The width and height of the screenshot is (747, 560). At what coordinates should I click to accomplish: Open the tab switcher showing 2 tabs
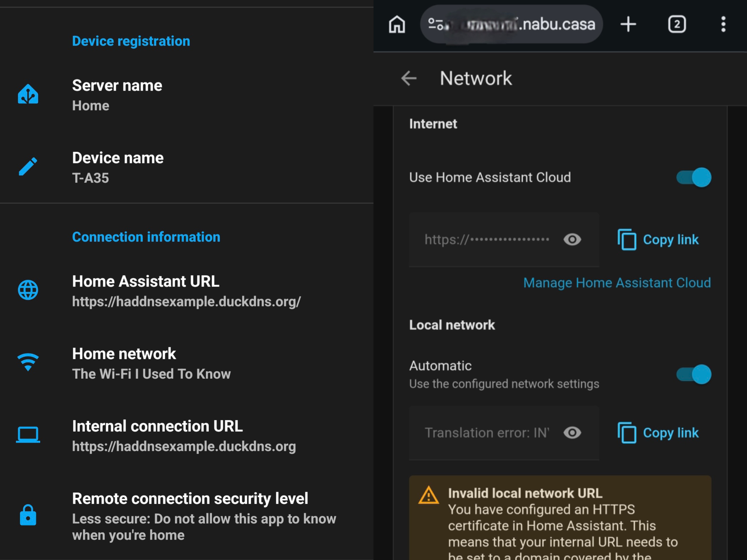(677, 24)
